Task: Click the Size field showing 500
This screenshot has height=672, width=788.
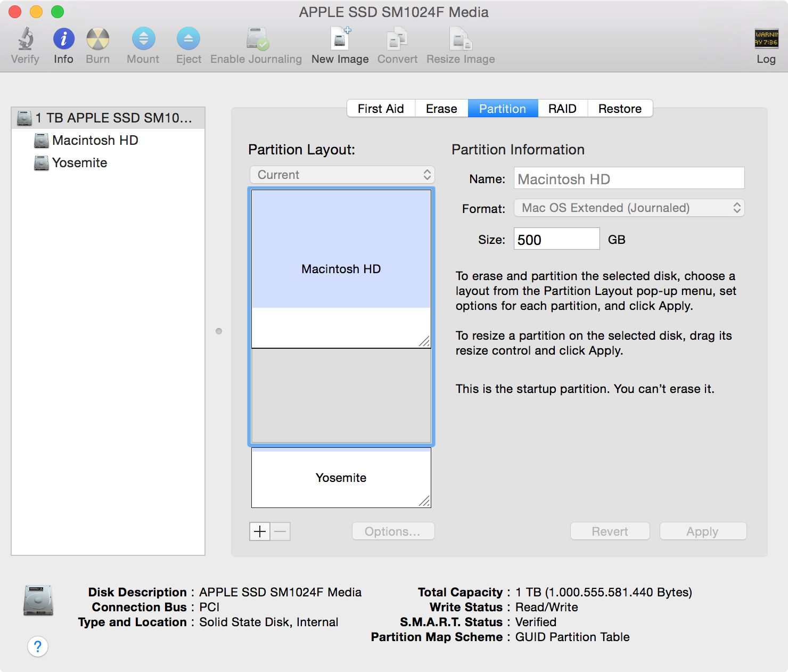Action: coord(556,239)
